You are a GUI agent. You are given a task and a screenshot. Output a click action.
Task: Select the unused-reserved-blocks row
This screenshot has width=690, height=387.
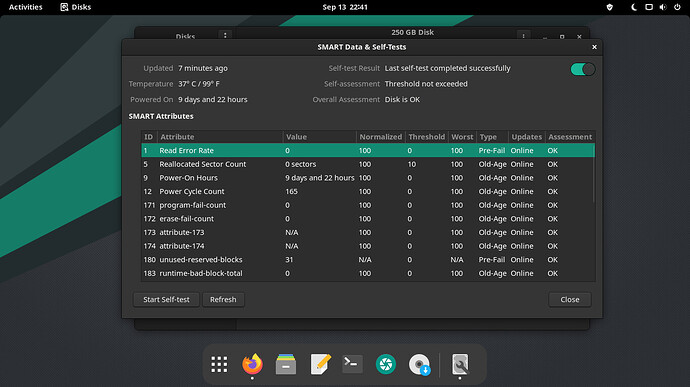coord(368,260)
